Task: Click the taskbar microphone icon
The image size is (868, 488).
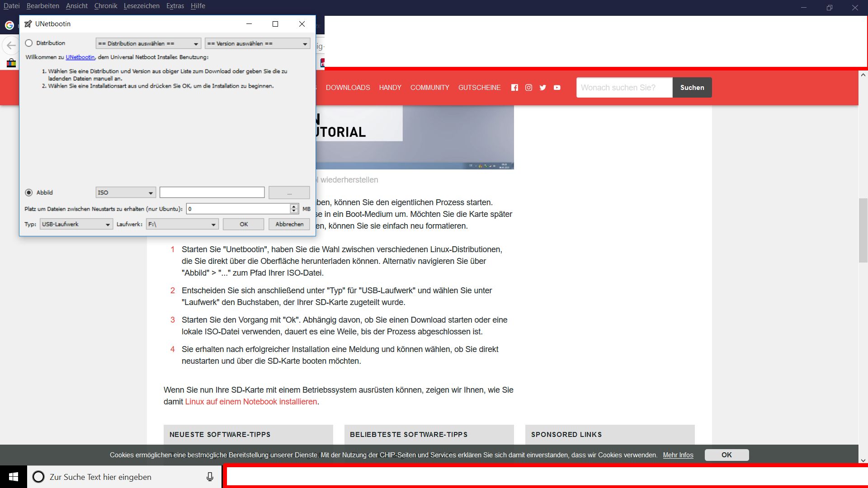Action: click(x=210, y=477)
